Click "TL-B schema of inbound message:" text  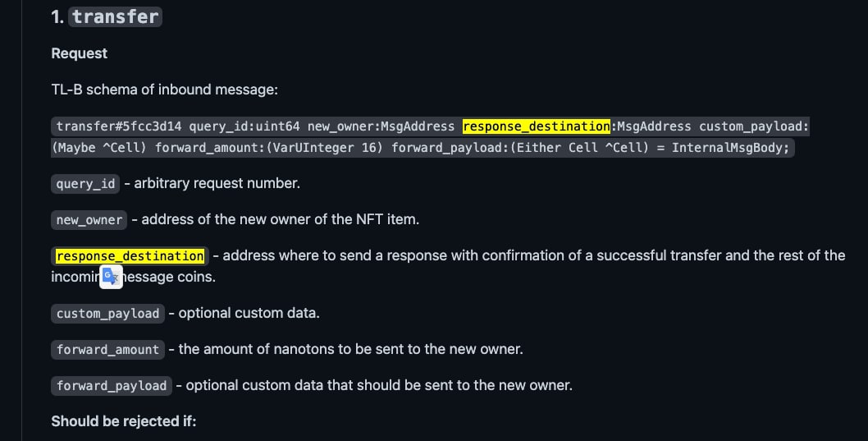pyautogui.click(x=164, y=90)
